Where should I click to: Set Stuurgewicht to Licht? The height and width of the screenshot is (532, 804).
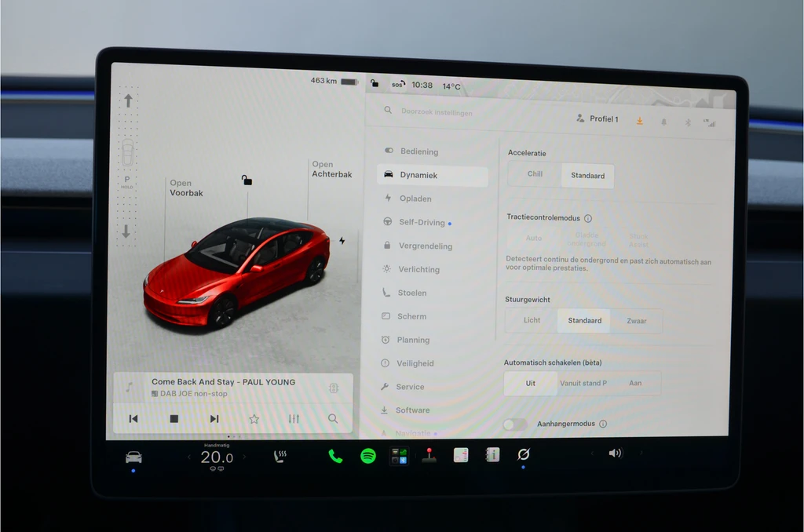coord(532,320)
